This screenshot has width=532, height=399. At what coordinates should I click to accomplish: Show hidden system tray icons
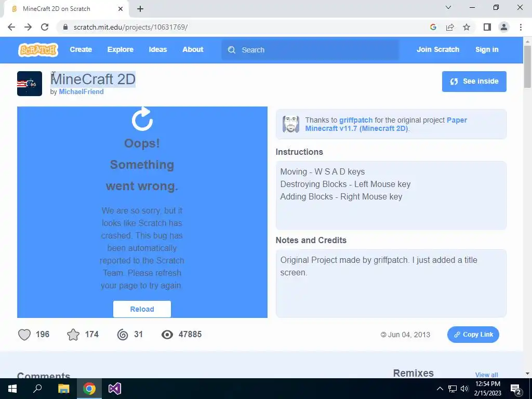[440, 389]
